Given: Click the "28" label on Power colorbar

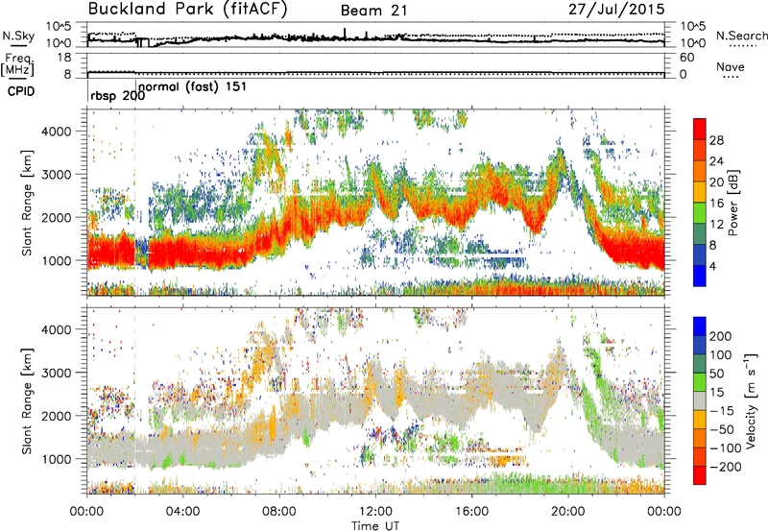Looking at the screenshot, I should click(716, 140).
